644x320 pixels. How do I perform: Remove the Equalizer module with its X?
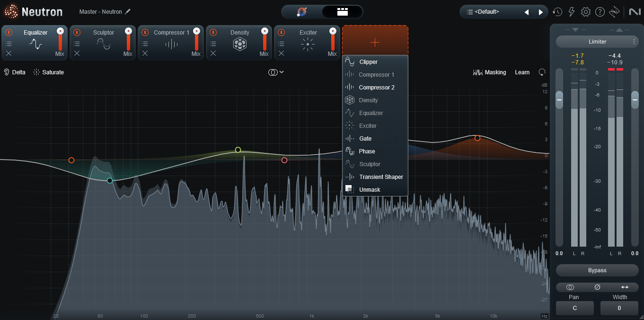click(9, 53)
